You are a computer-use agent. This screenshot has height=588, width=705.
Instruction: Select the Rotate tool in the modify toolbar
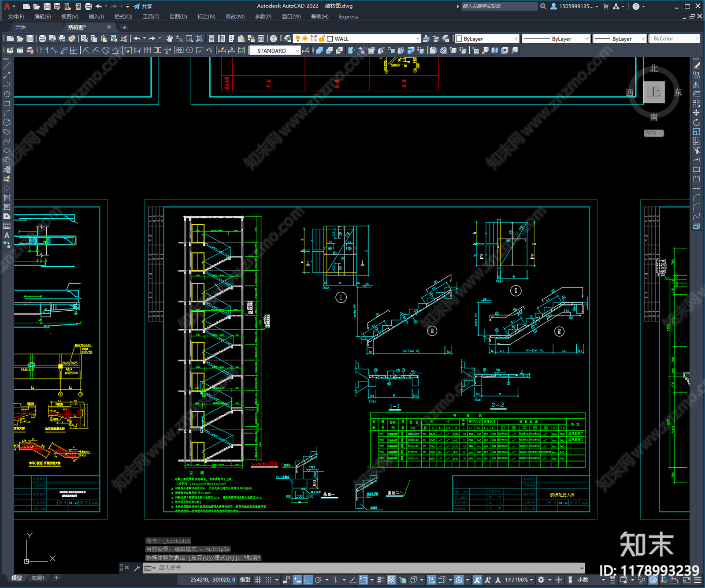(x=696, y=122)
